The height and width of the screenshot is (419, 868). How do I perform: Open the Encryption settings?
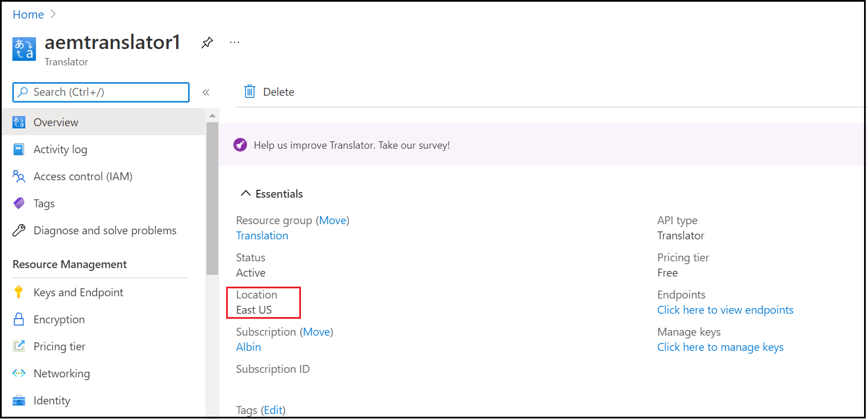click(x=60, y=319)
